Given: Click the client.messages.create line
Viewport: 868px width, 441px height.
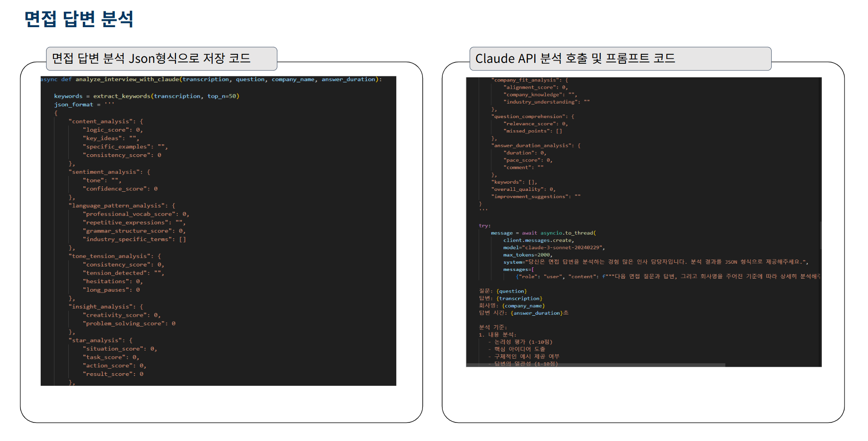Looking at the screenshot, I should 538,241.
